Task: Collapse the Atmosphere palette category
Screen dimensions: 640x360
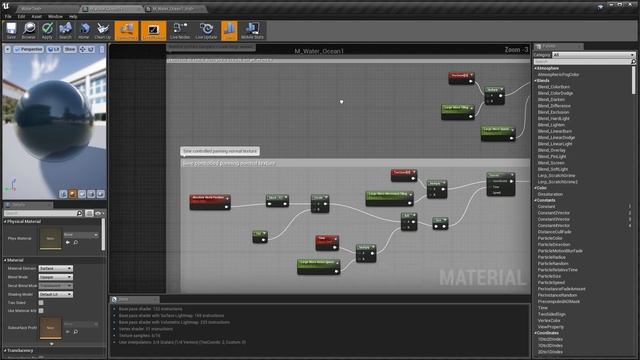Action: pyautogui.click(x=536, y=68)
